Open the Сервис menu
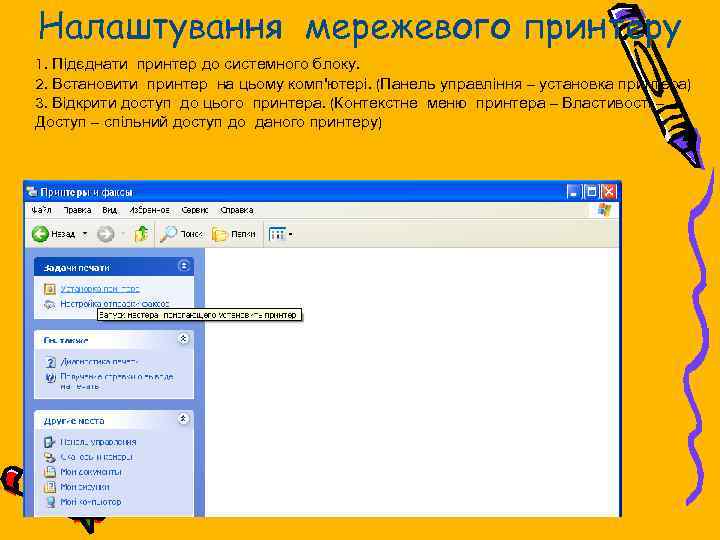The height and width of the screenshot is (540, 720). tap(195, 210)
